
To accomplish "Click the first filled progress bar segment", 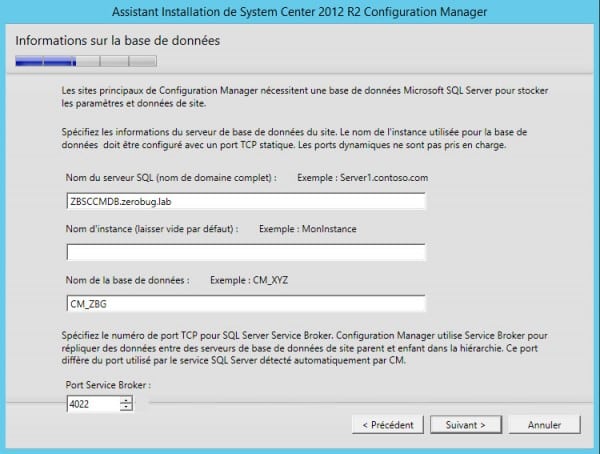I will 29,63.
